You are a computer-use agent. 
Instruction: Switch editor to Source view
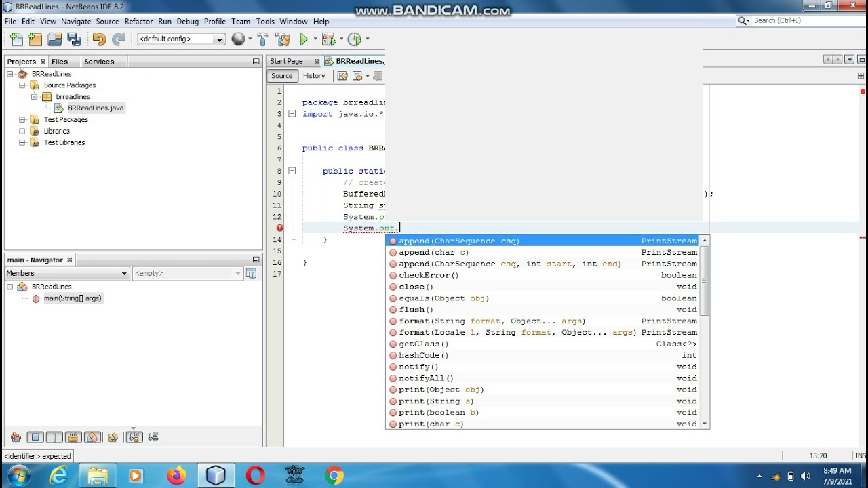tap(282, 76)
